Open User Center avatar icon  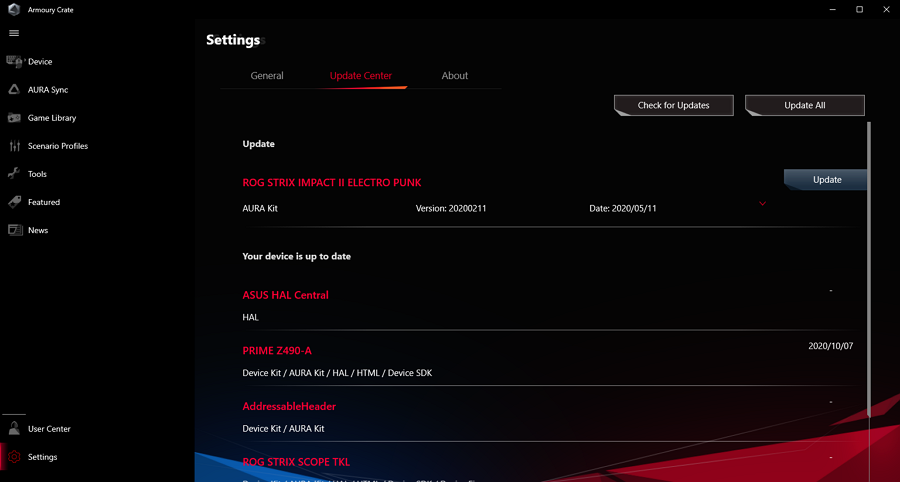pos(14,429)
